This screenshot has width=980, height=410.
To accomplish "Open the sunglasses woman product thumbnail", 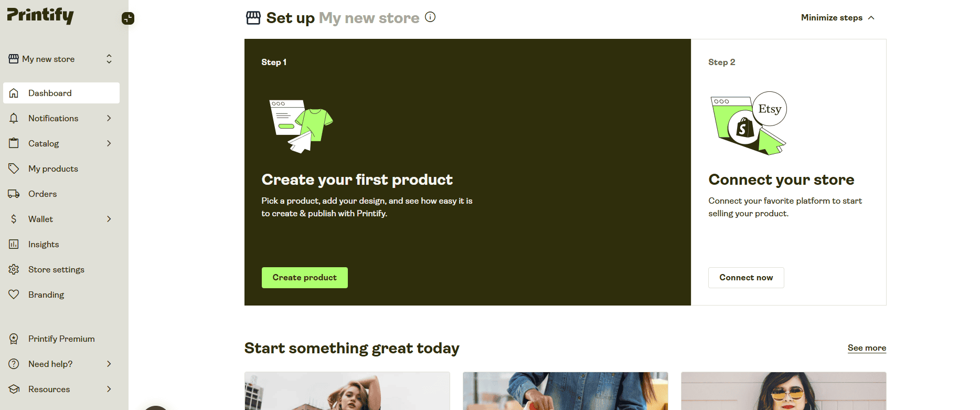I will (x=783, y=391).
